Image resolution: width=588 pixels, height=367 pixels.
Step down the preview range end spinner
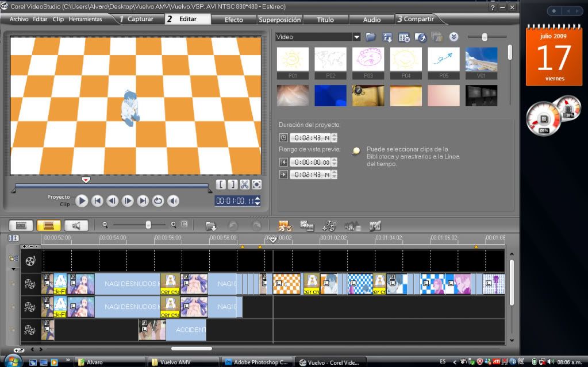pos(334,177)
